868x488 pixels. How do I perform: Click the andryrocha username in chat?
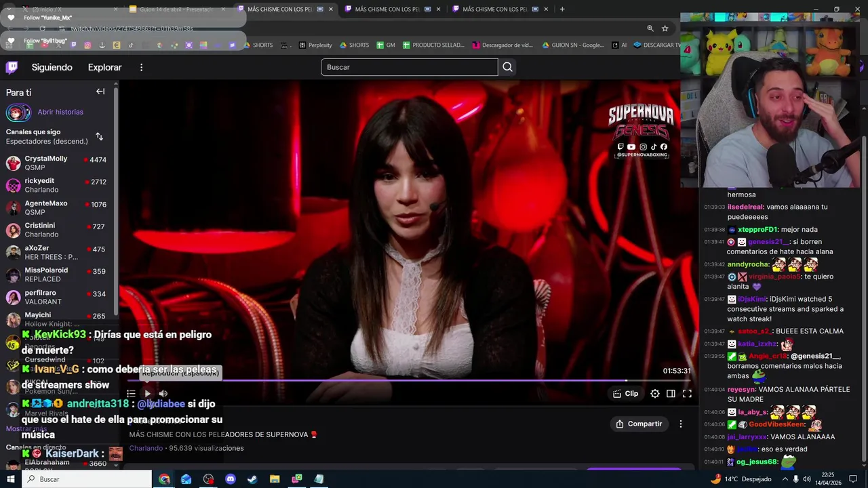coord(748,264)
